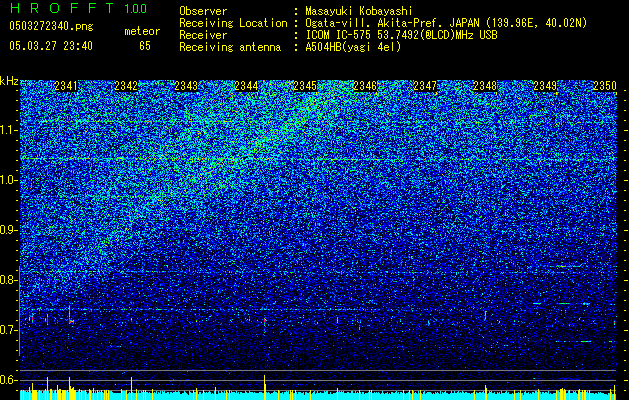Click the 1.1 kHz axis label
Screen dimensions: 629x400
point(8,130)
